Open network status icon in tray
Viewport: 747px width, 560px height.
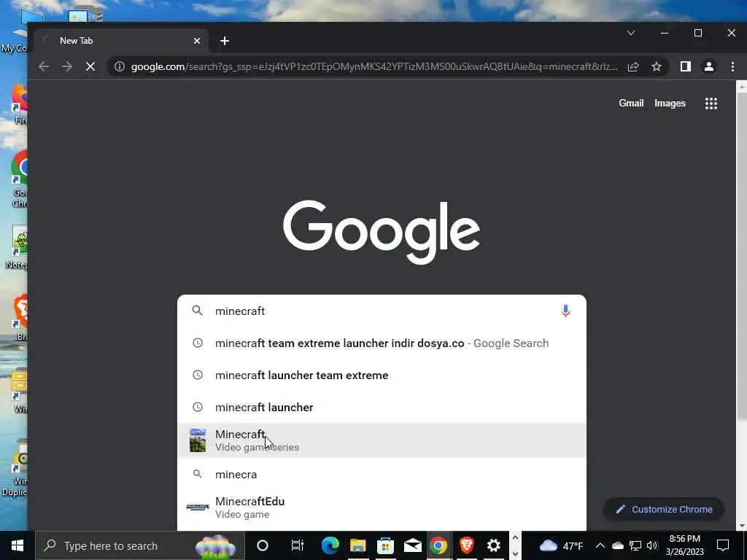[635, 545]
